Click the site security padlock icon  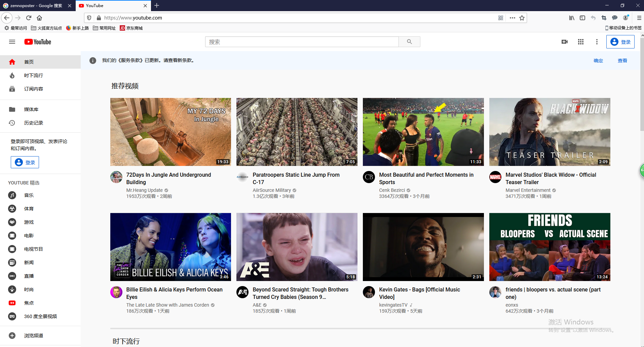99,18
